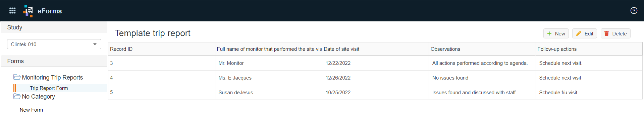
Task: Open the app launcher grid icon
Action: coord(12,11)
